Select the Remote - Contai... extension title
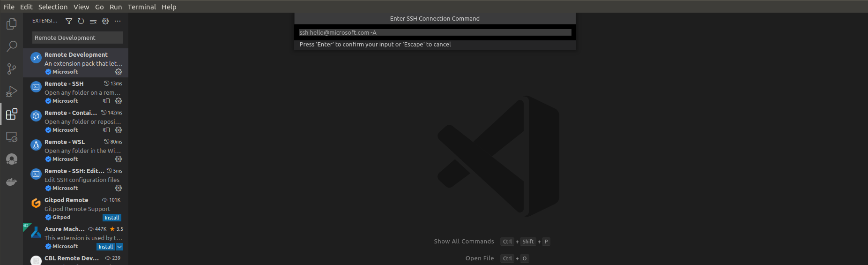868x265 pixels. [x=71, y=113]
